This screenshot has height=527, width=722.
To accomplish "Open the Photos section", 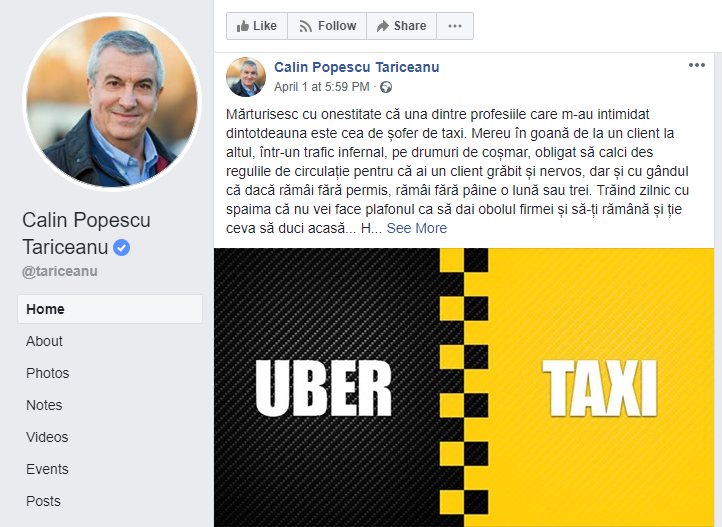I will (x=47, y=373).
